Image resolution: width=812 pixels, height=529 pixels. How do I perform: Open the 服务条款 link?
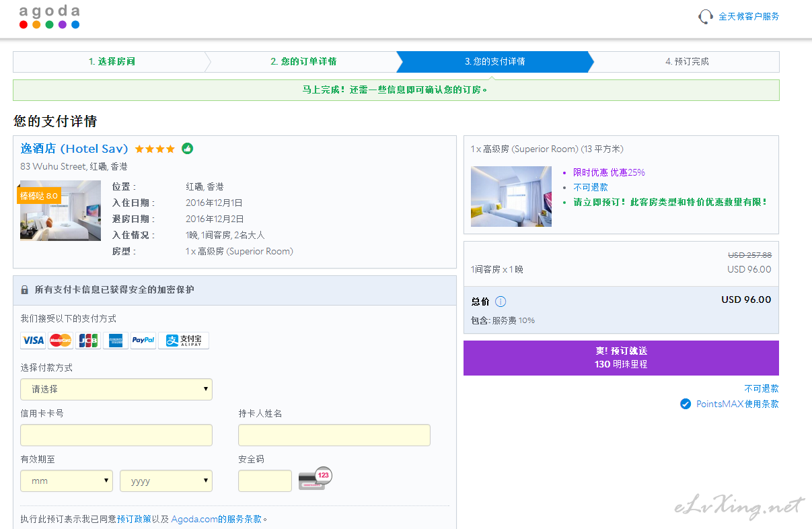(x=244, y=519)
